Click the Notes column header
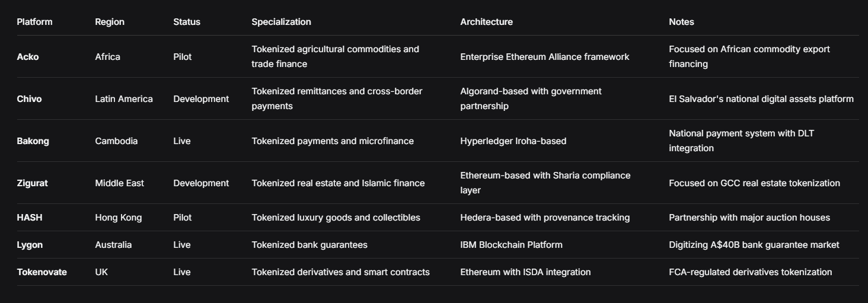The width and height of the screenshot is (868, 303). 681,22
